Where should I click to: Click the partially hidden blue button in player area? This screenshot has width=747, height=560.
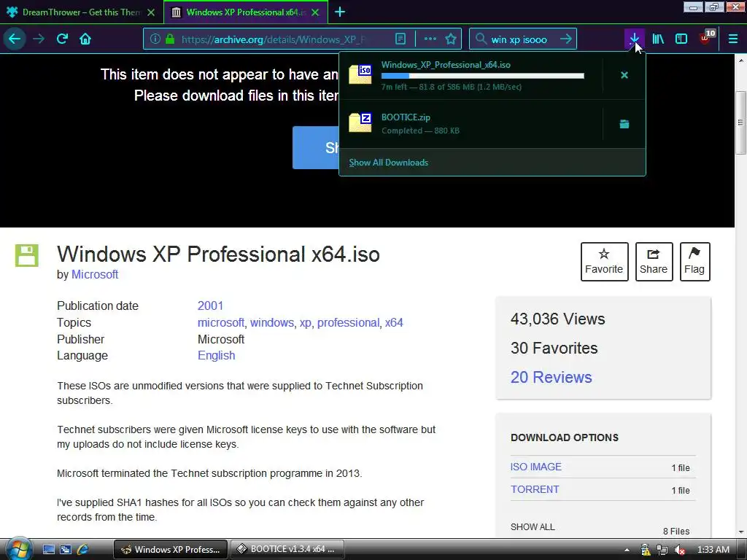[x=315, y=147]
